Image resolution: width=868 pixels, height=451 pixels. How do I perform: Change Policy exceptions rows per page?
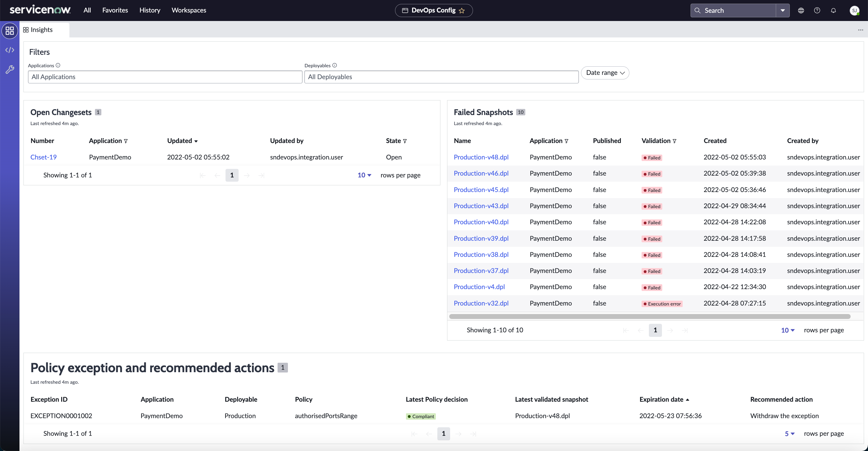tap(789, 434)
